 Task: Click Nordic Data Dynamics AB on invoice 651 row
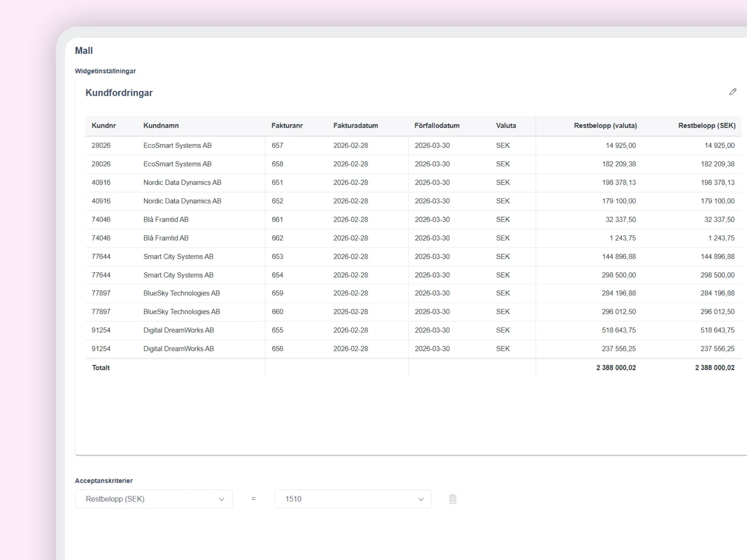(x=182, y=182)
